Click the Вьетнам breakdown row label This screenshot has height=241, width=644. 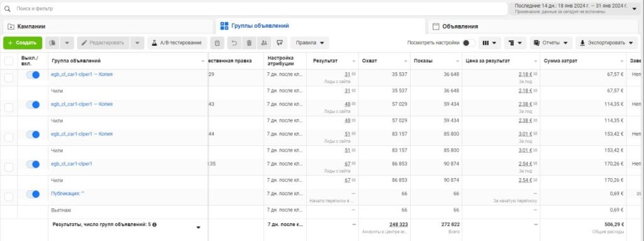pos(61,210)
